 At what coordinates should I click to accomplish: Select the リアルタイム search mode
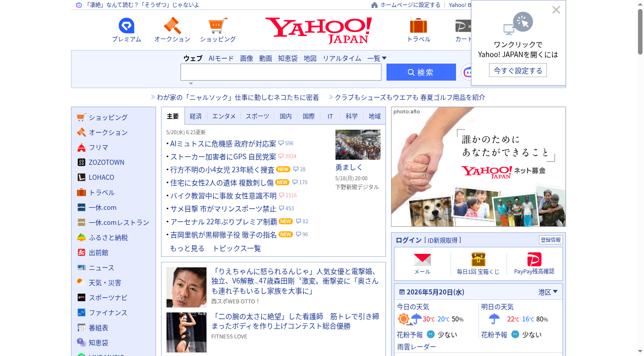341,58
